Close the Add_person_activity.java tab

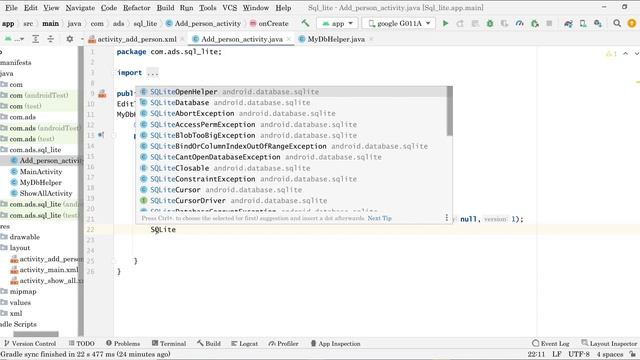click(x=289, y=39)
